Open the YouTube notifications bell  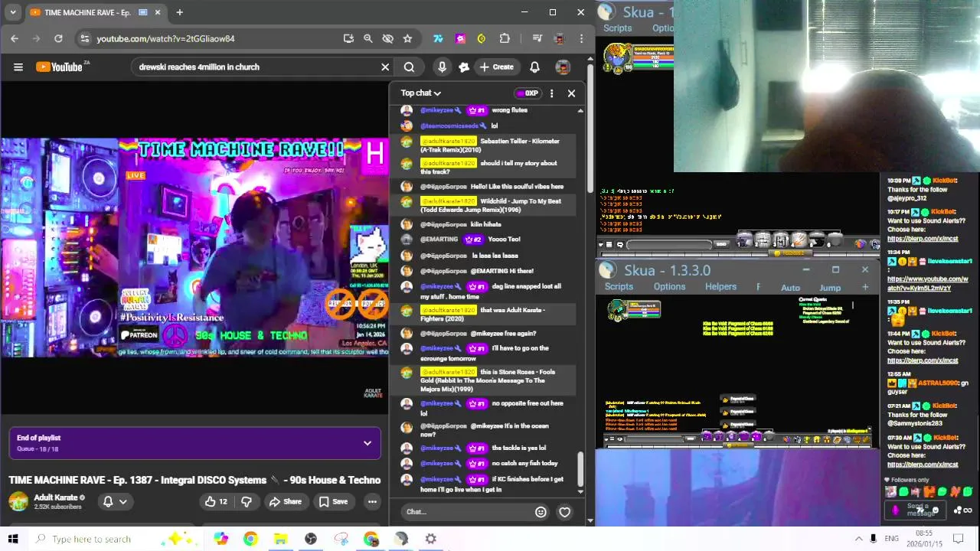click(534, 67)
